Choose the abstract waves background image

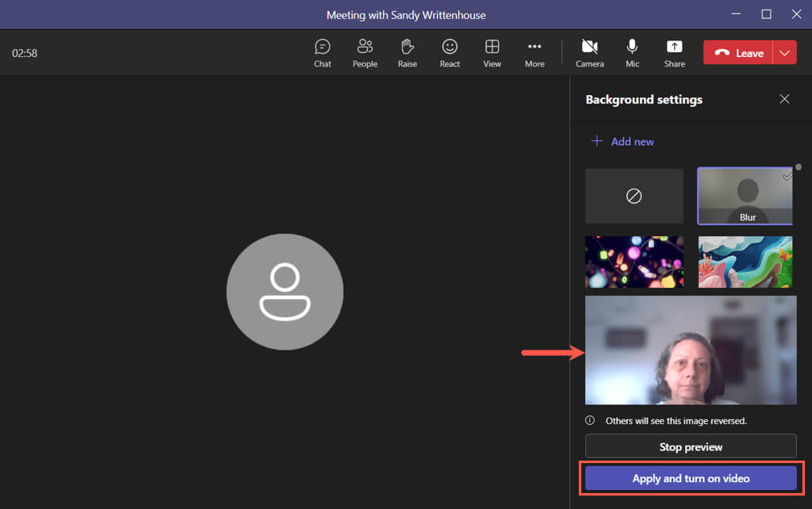[x=745, y=262]
